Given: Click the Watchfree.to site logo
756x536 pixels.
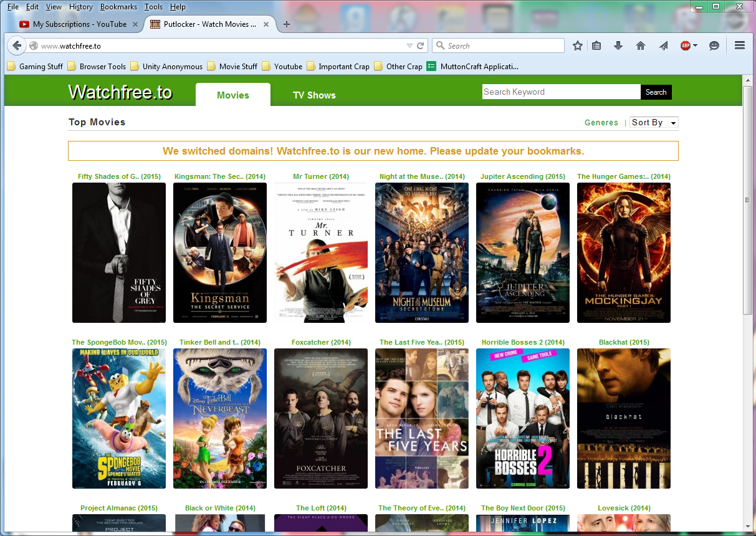Looking at the screenshot, I should tap(120, 92).
